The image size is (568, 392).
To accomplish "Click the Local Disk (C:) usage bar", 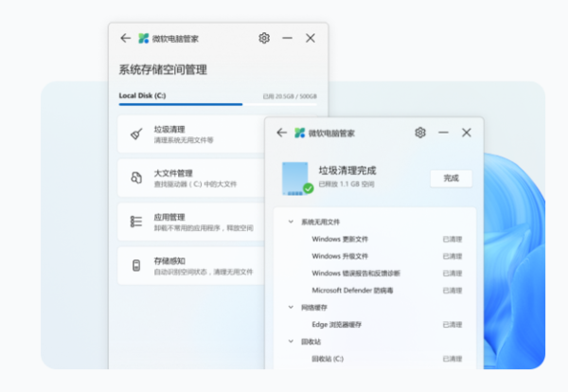I will (180, 104).
